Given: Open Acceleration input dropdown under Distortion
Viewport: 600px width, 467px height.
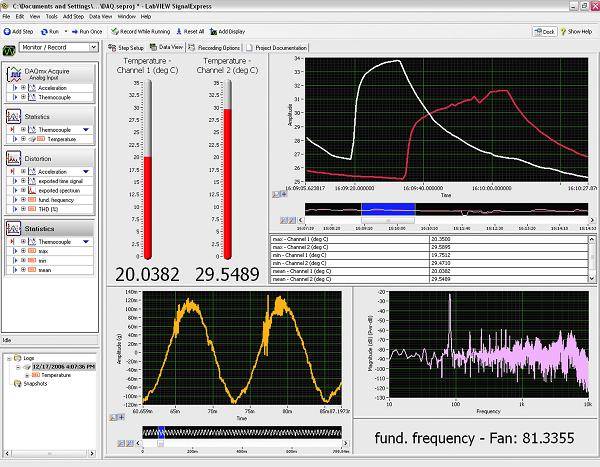Looking at the screenshot, I should point(85,172).
